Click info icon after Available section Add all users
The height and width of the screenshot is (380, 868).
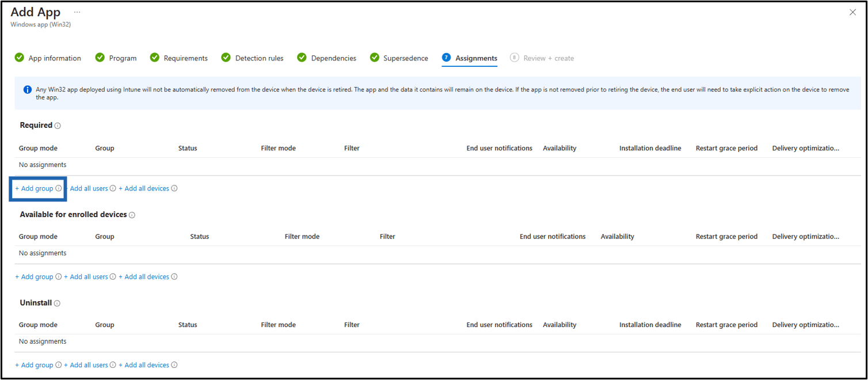pos(113,277)
